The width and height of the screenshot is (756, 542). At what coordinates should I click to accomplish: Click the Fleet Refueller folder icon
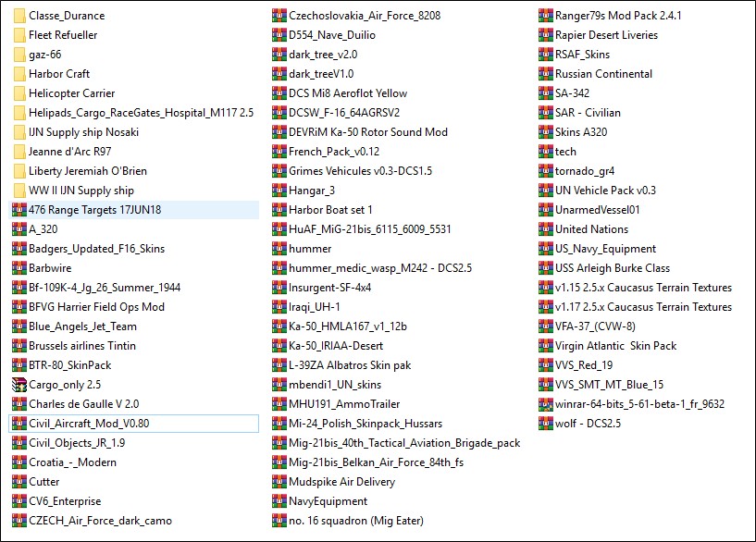point(19,35)
